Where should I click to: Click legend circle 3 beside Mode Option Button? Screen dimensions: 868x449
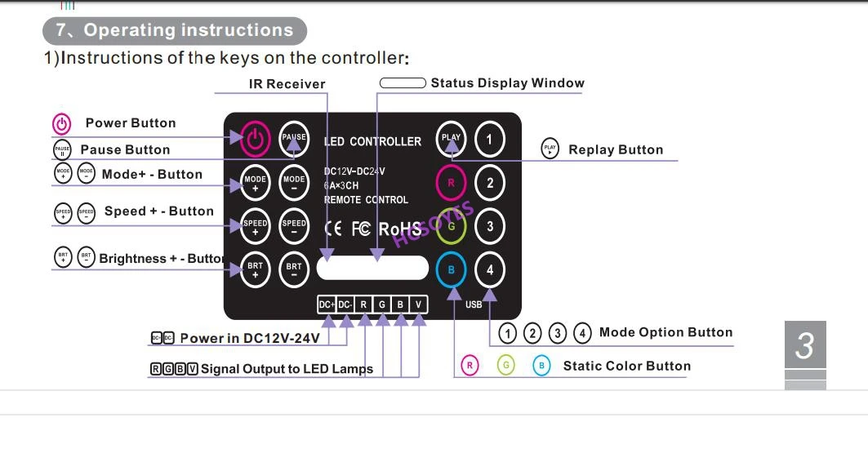(x=558, y=333)
